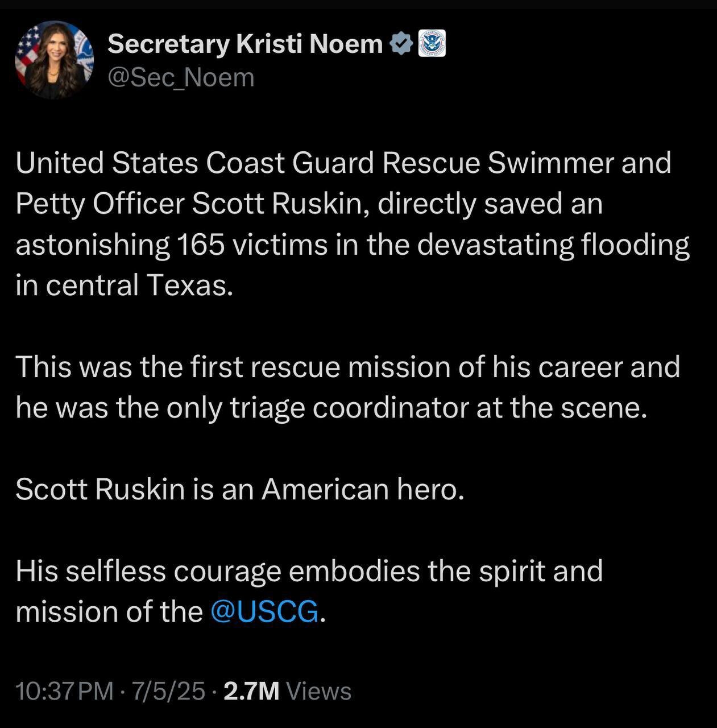717x728 pixels.
Task: Click the "first rescue mission" paragraph
Action: [347, 387]
